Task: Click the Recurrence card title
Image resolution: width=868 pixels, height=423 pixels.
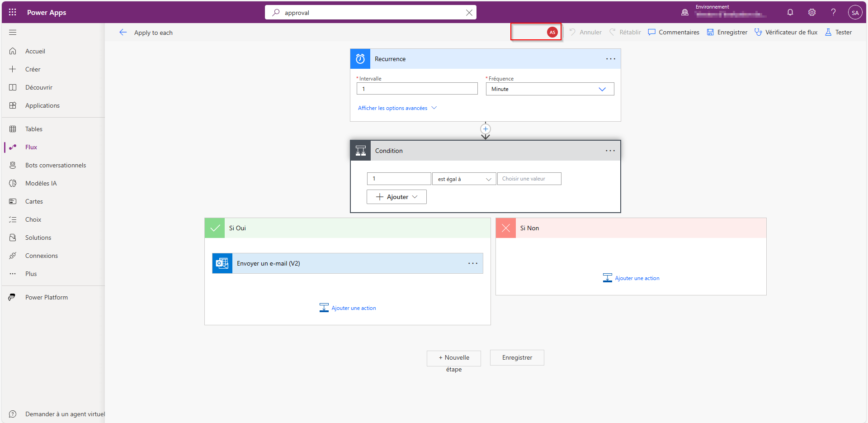Action: (390, 59)
